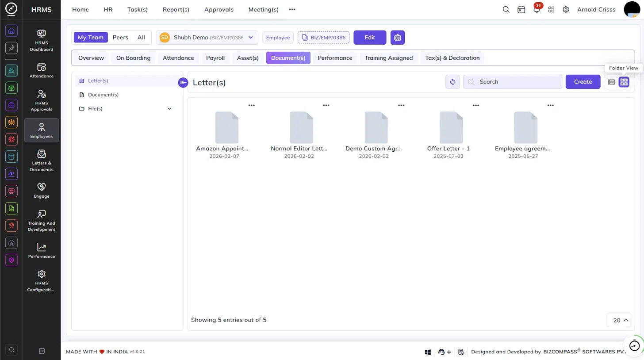The width and height of the screenshot is (644, 360).
Task: Click the Create button
Action: coord(583,82)
